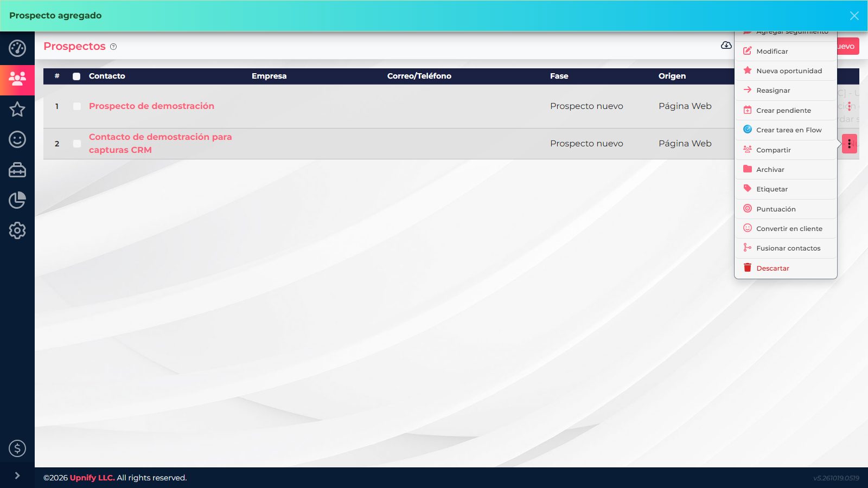868x488 pixels.
Task: Choose Reasignar from the context menu
Action: click(x=786, y=91)
